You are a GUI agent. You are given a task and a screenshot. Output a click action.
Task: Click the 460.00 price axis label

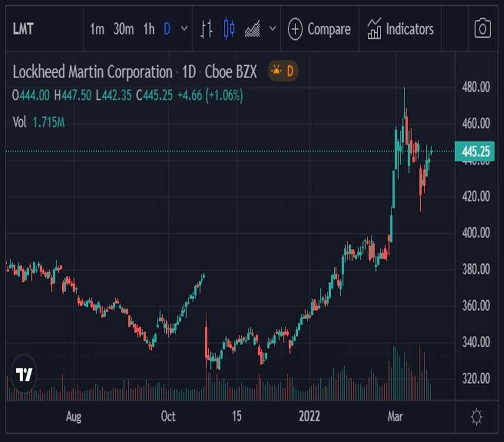point(476,124)
